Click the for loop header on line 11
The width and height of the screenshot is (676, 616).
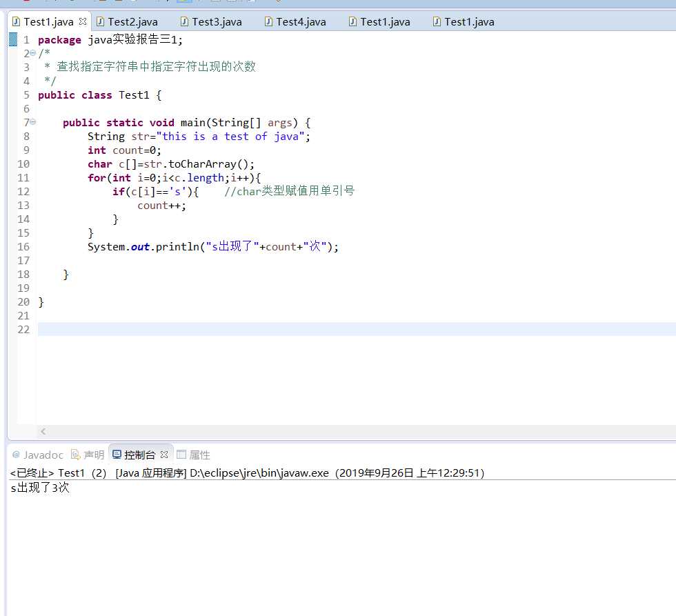point(174,177)
